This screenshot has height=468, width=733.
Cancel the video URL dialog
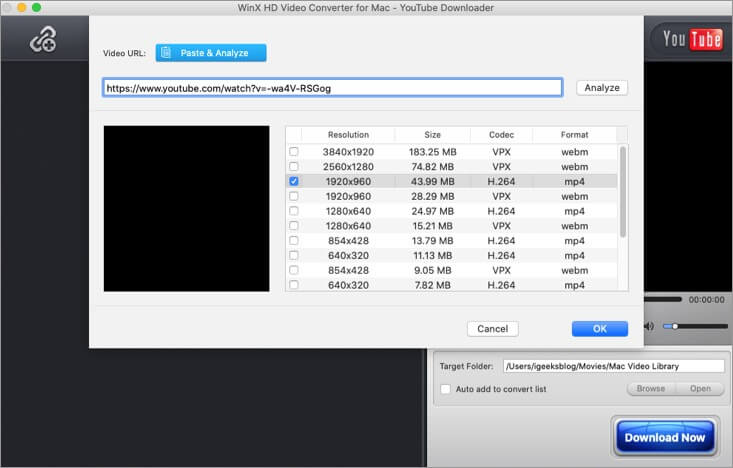(492, 329)
